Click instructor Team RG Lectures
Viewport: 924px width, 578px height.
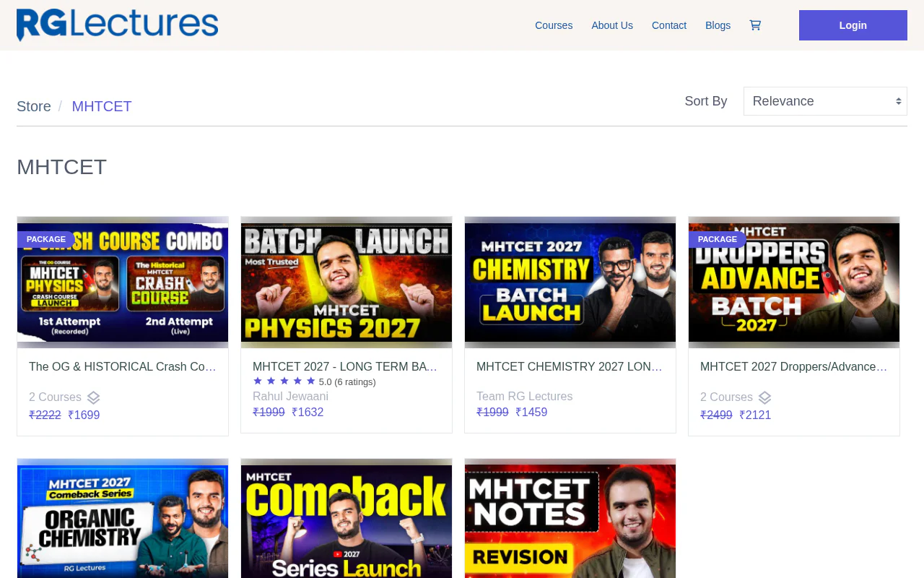click(525, 397)
